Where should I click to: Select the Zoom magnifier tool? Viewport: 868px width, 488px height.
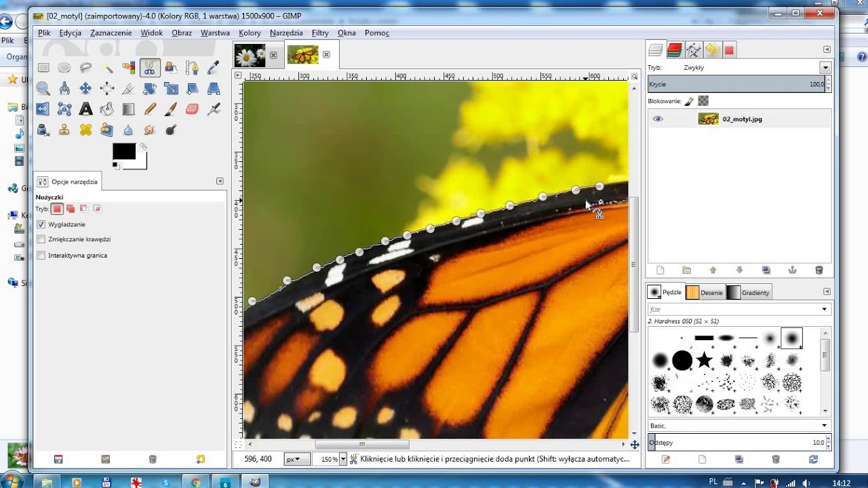tap(43, 88)
